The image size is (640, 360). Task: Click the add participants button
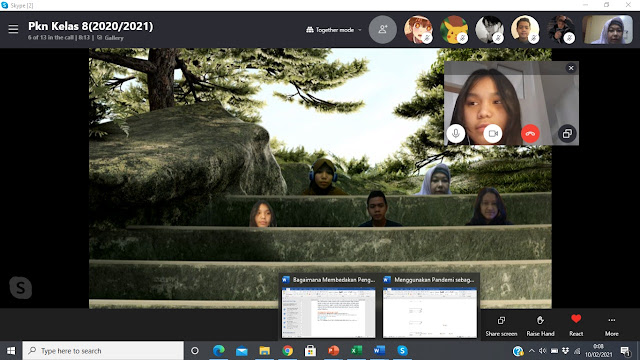point(382,29)
